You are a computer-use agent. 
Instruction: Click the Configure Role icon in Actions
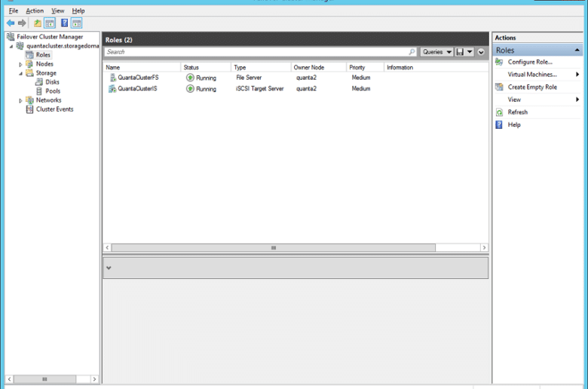499,62
